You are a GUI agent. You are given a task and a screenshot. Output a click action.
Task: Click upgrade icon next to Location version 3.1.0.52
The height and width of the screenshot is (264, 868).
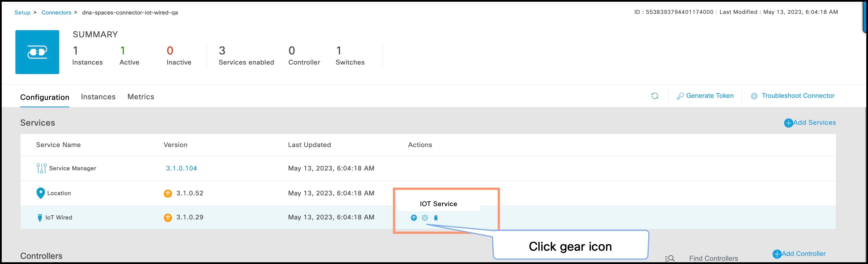[168, 193]
